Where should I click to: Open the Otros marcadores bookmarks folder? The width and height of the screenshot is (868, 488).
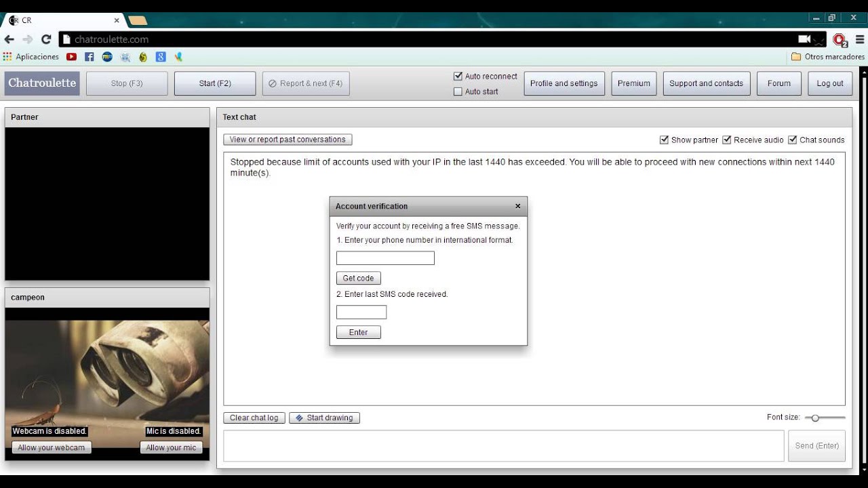click(828, 57)
